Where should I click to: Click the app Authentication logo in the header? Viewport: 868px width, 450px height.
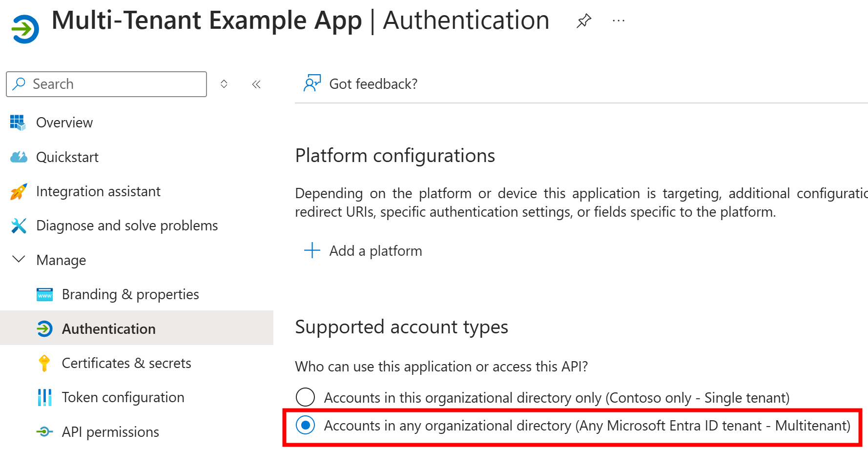(25, 29)
